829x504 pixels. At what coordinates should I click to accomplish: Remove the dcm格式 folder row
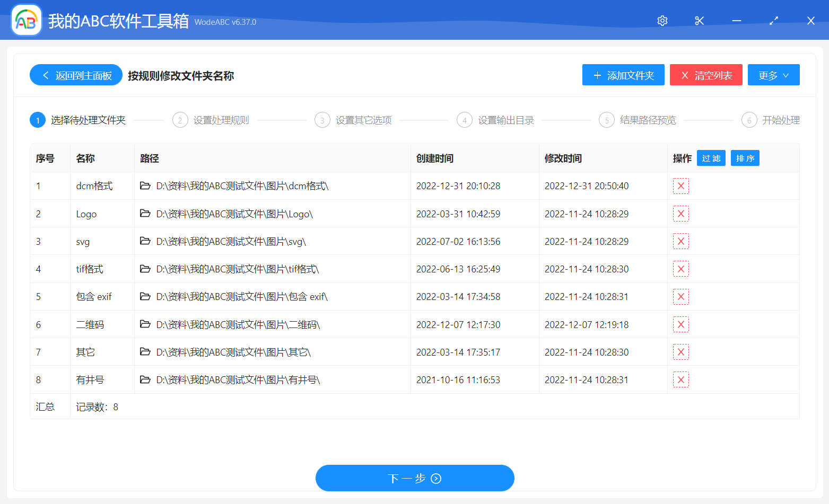(x=680, y=186)
